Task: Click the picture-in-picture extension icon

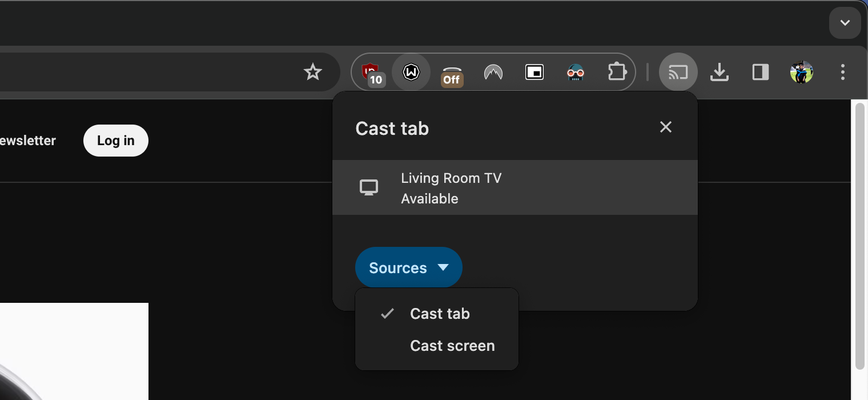Action: click(534, 72)
